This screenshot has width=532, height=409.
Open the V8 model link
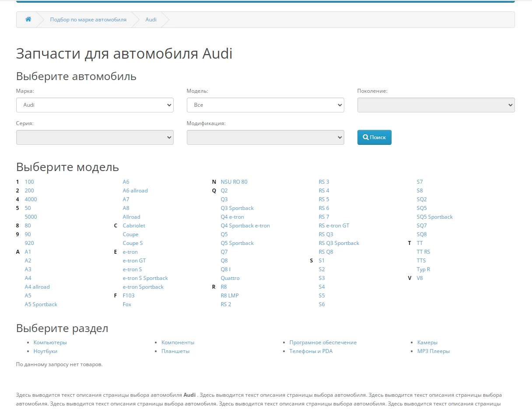coord(420,278)
